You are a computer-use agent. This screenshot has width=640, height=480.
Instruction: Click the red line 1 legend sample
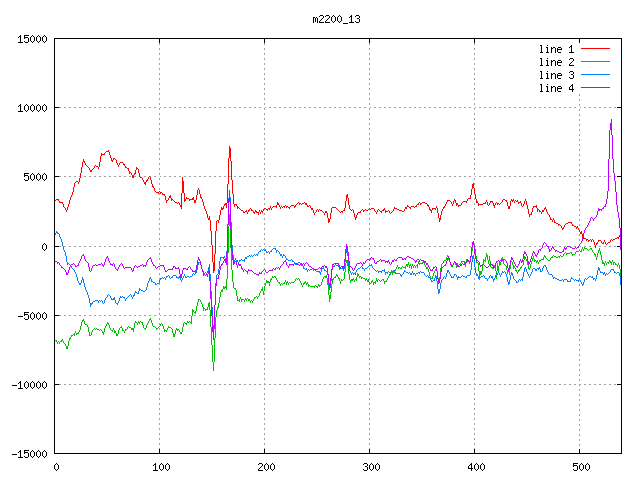596,49
